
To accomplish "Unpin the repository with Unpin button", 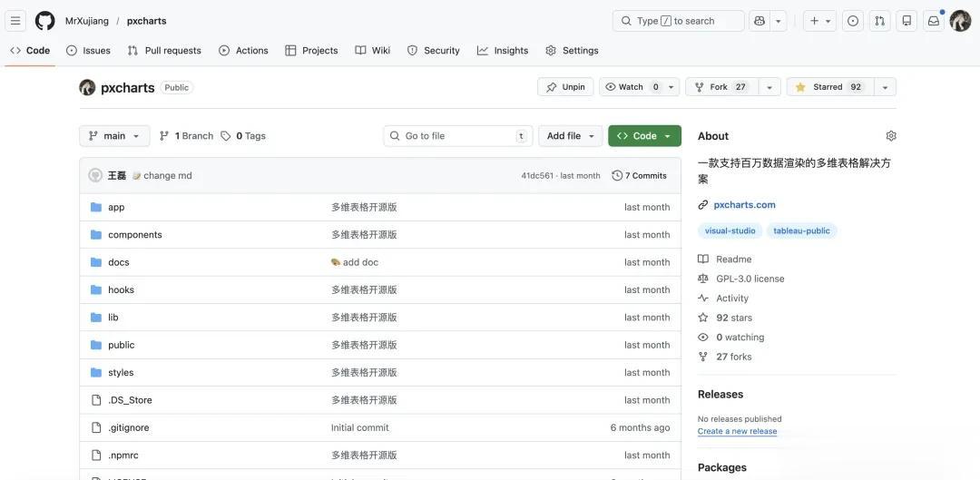I will tap(565, 87).
